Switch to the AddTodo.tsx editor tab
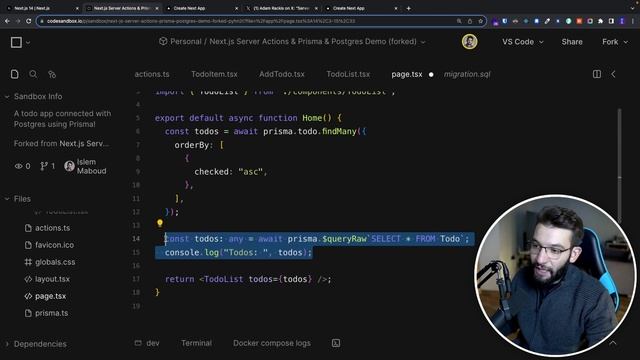Image resolution: width=640 pixels, height=360 pixels. [x=282, y=74]
